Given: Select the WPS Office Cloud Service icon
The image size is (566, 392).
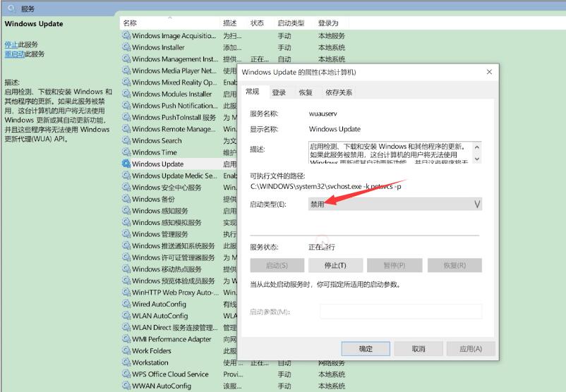Looking at the screenshot, I should (x=126, y=374).
